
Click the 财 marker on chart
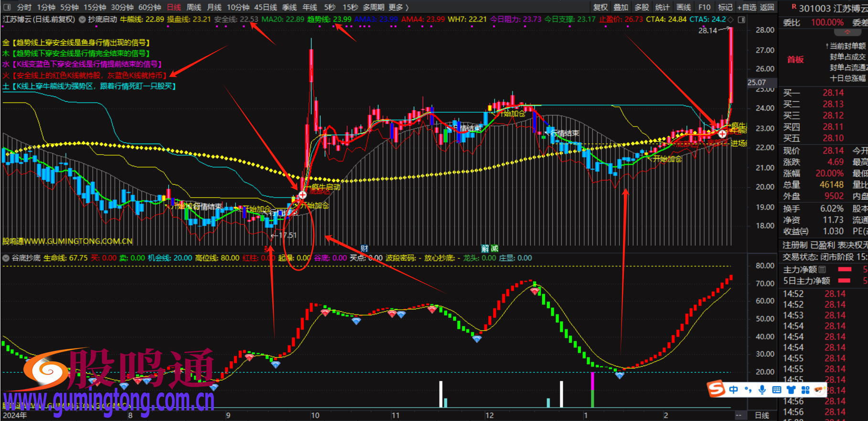[x=364, y=248]
